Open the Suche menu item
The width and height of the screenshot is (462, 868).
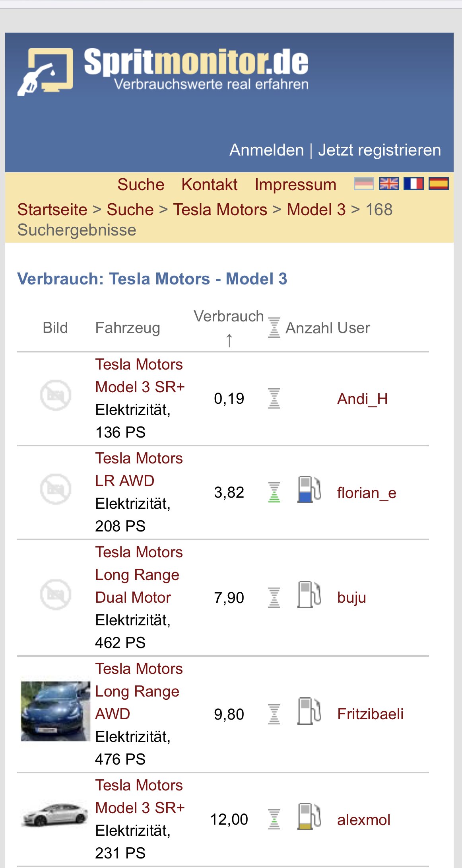tap(141, 185)
